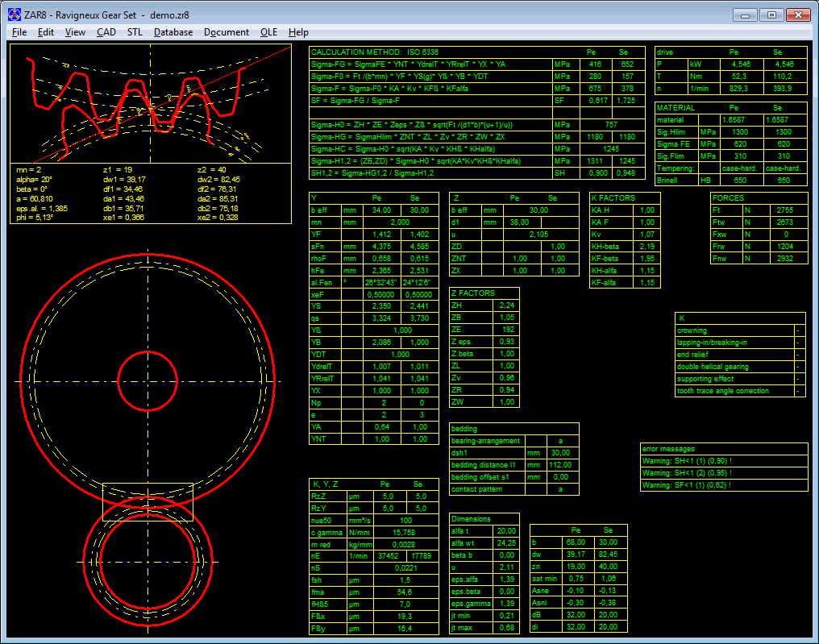
Task: Open the View menu
Action: tap(75, 32)
